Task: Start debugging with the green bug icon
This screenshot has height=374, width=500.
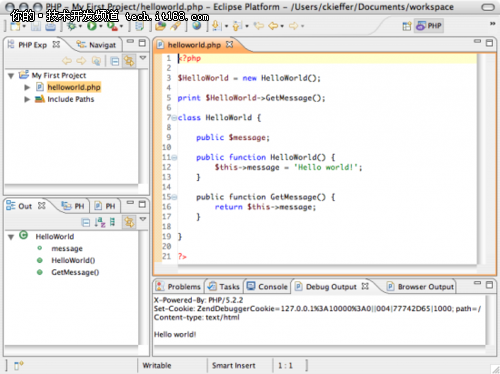Action: point(72,26)
